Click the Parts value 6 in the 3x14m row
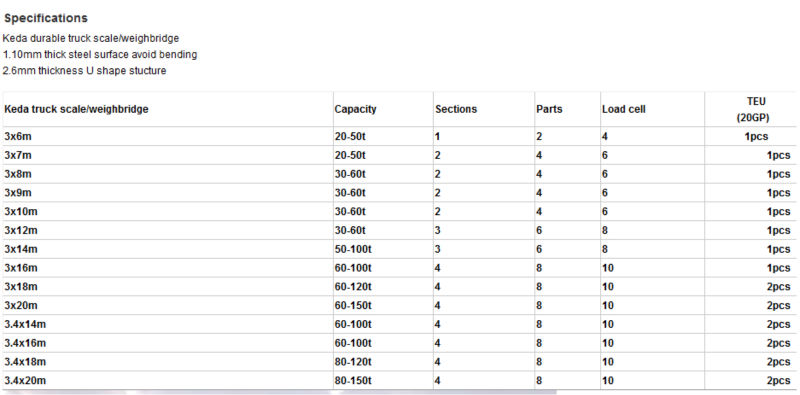Viewport: 800px width, 395px height. click(x=539, y=249)
